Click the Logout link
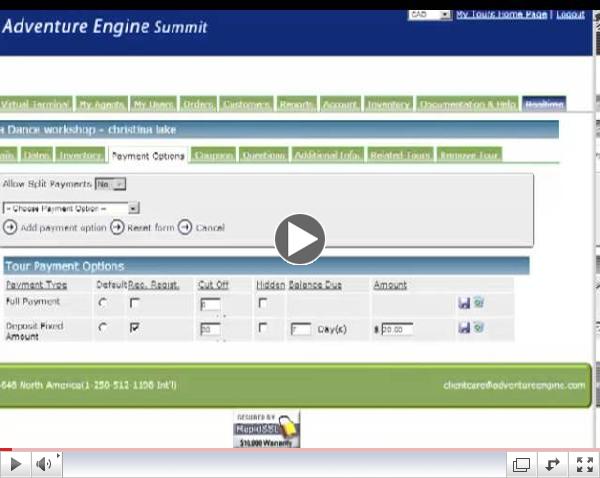Screen dimensions: 600x478 point(571,15)
